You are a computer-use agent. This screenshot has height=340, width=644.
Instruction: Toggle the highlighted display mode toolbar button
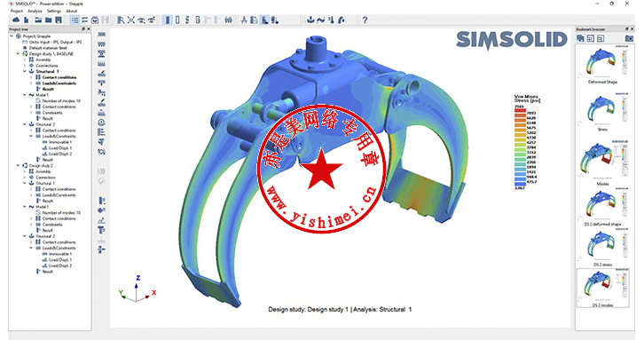tap(167, 20)
